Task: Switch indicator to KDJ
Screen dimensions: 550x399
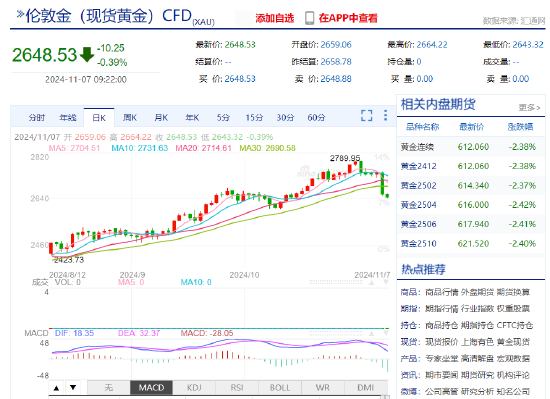Action: click(x=194, y=388)
